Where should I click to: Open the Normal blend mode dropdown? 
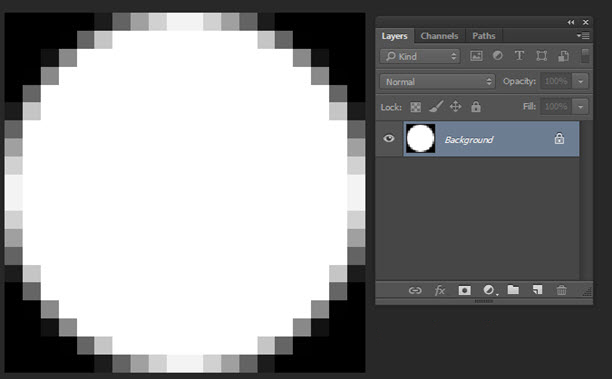438,82
